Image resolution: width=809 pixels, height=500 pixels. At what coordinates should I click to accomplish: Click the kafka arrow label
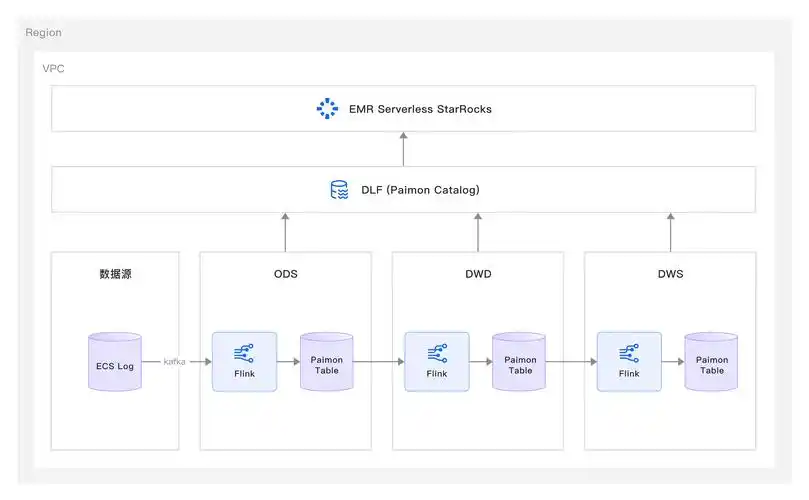click(175, 361)
